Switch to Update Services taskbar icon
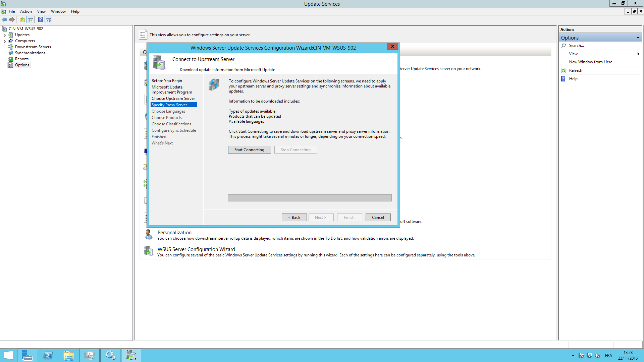Screen dimensions: 644x362 [x=131, y=355]
